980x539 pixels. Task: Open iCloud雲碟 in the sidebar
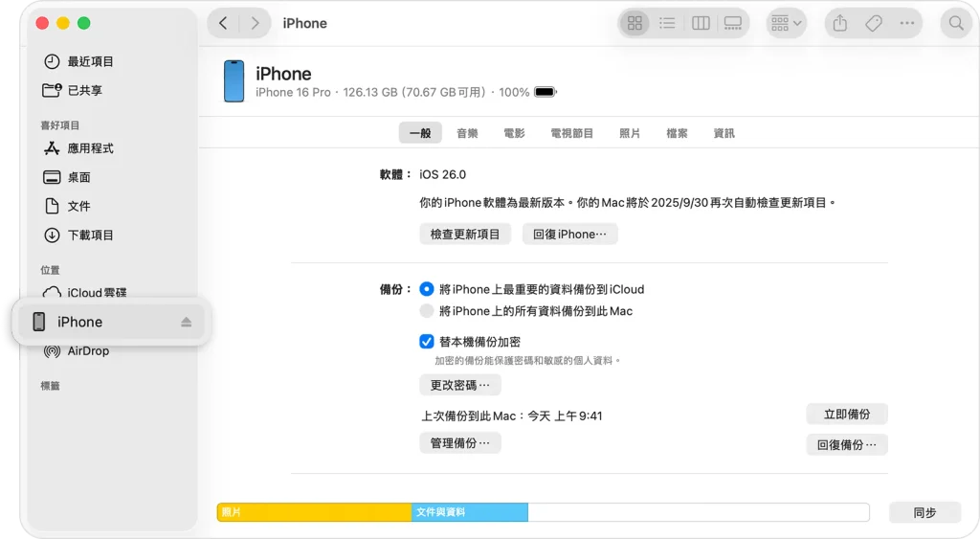tap(85, 292)
